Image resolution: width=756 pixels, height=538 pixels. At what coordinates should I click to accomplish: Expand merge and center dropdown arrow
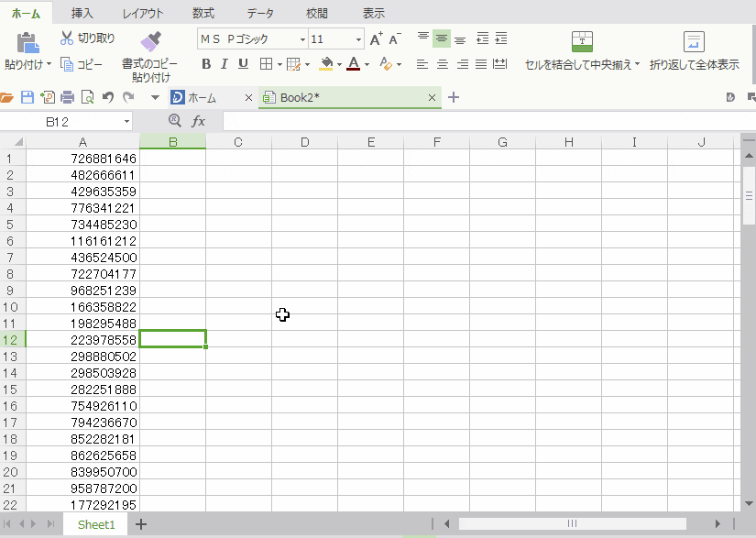pyautogui.click(x=637, y=64)
